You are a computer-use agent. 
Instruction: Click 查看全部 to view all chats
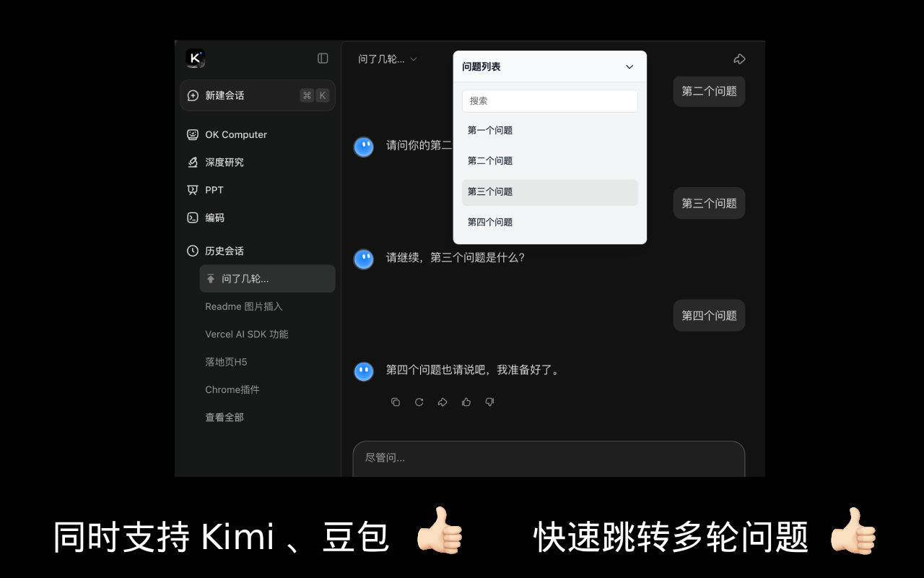click(224, 417)
